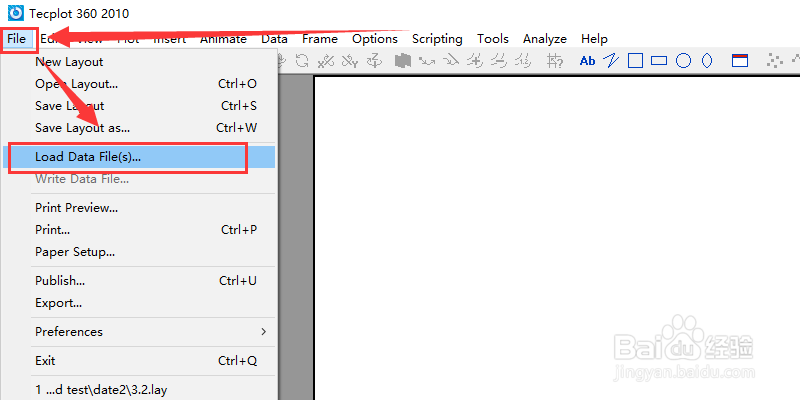This screenshot has height=400, width=800.
Task: Select the add contour level tool
Action: [x=475, y=61]
